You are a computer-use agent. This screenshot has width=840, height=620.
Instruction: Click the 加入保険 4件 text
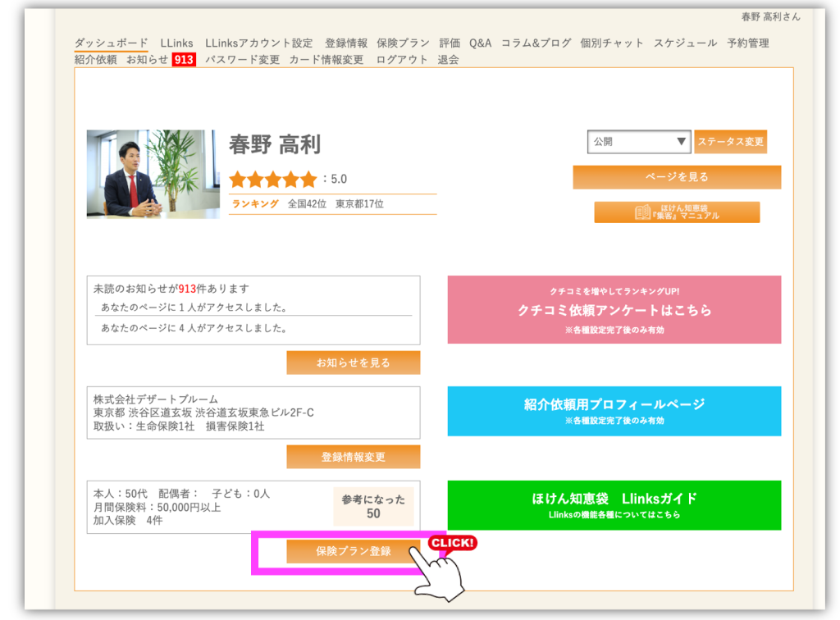click(x=128, y=521)
